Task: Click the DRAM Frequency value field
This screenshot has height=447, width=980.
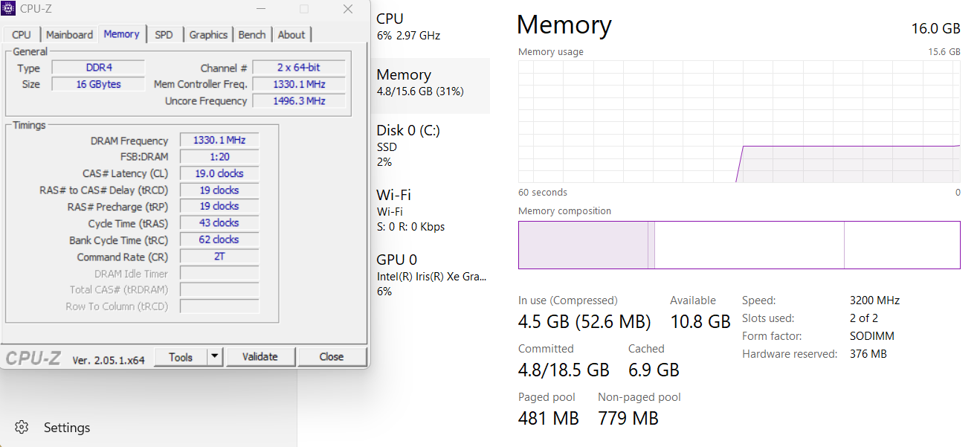Action: pyautogui.click(x=219, y=140)
